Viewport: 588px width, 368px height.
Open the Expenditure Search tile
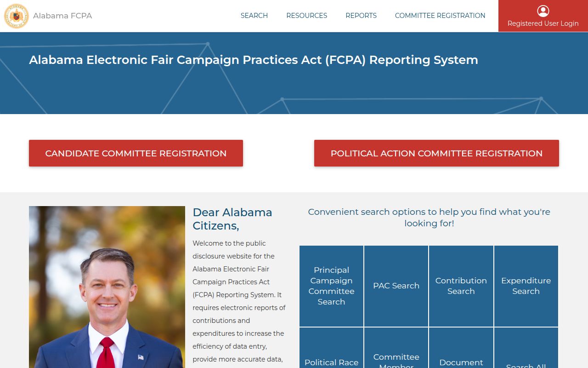point(526,286)
